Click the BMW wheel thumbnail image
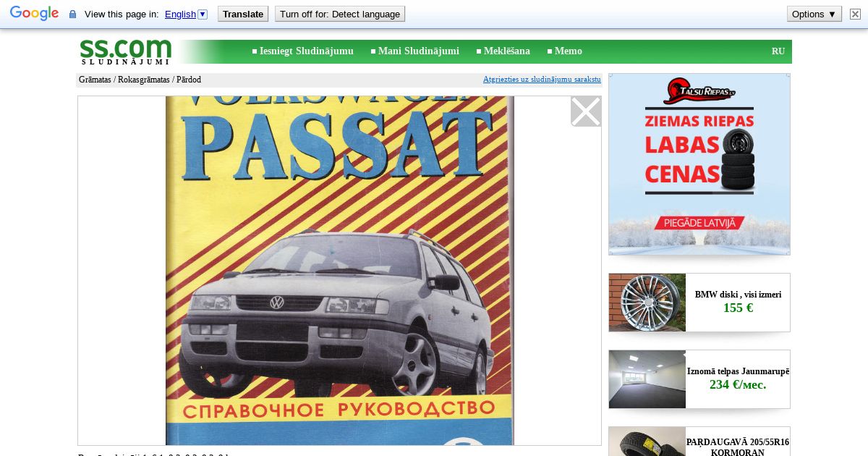Screen dimensions: 868x456 coord(647,303)
